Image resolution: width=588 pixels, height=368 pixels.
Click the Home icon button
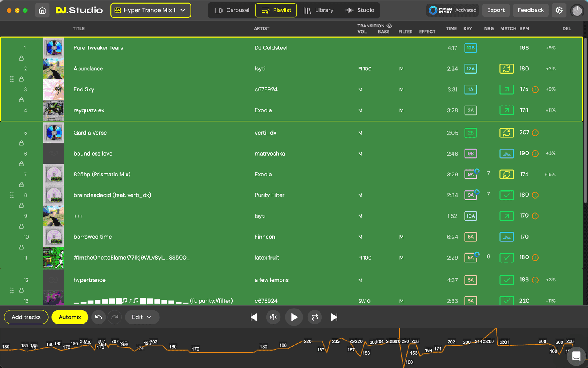42,10
